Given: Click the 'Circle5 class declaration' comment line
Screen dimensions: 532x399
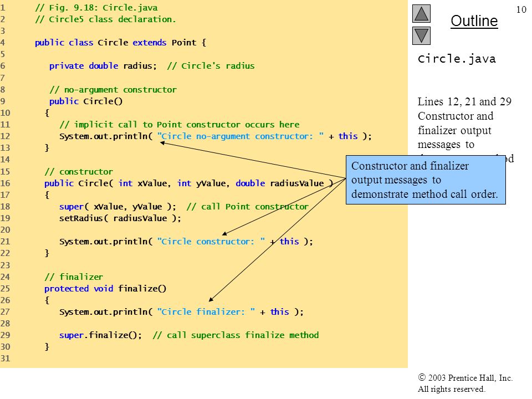Looking at the screenshot, I should pos(105,19).
